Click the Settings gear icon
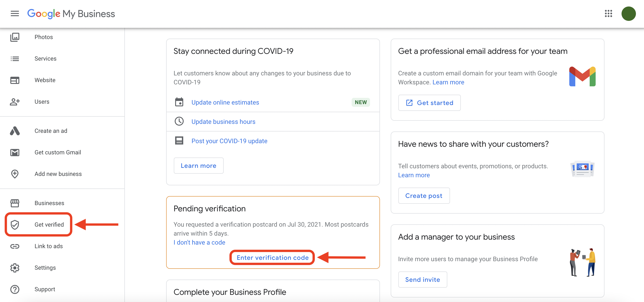 point(15,267)
